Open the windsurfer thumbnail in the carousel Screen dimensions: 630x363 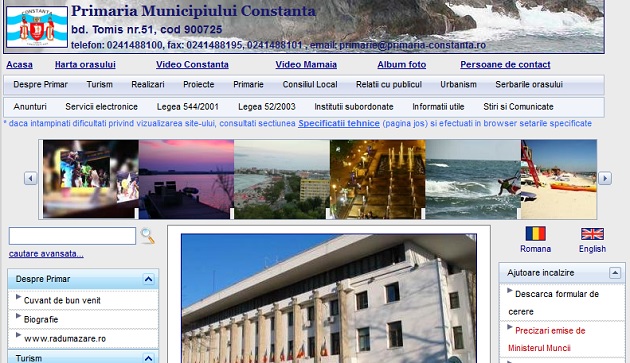473,179
